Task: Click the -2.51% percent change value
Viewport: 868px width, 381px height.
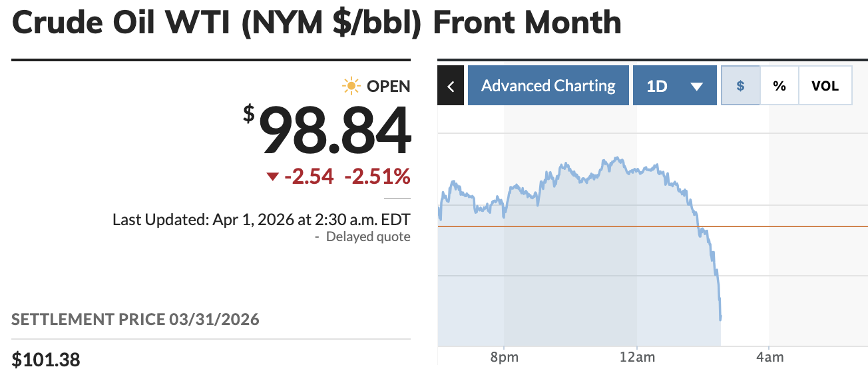Action: coord(377,177)
